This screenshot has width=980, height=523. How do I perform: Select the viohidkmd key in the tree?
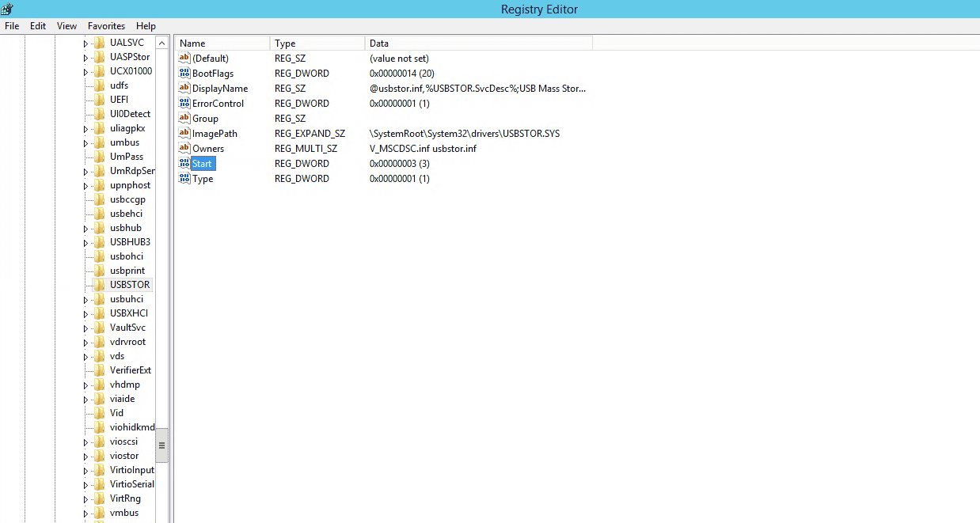tap(132, 427)
